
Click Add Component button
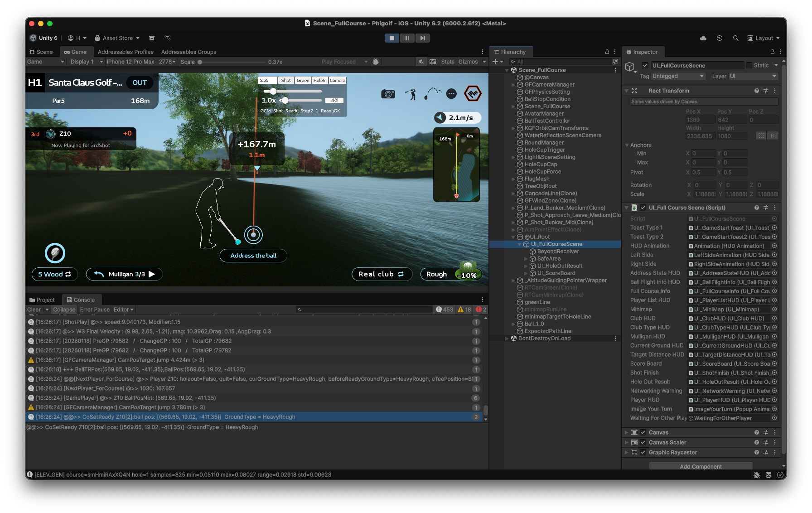(701, 466)
